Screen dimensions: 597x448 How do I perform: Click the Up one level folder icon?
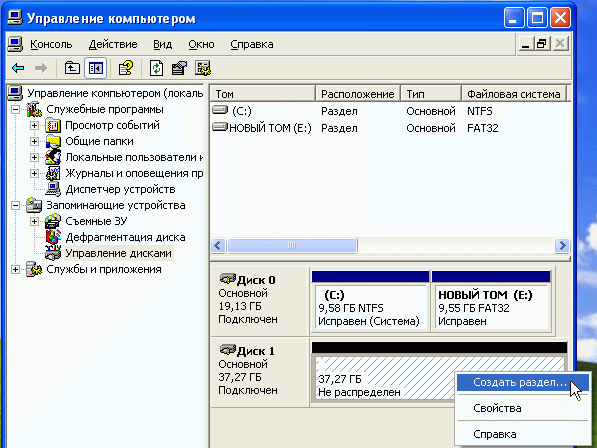coord(72,69)
